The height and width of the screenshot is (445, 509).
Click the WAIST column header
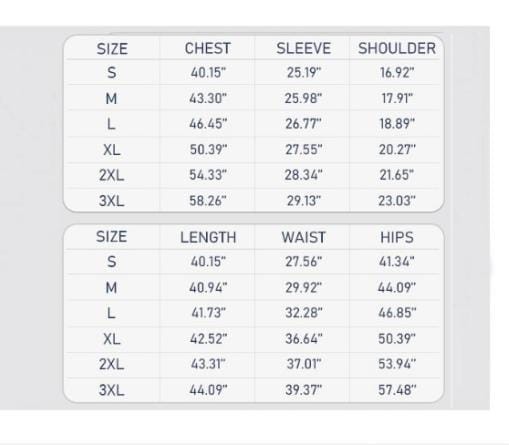tap(303, 237)
